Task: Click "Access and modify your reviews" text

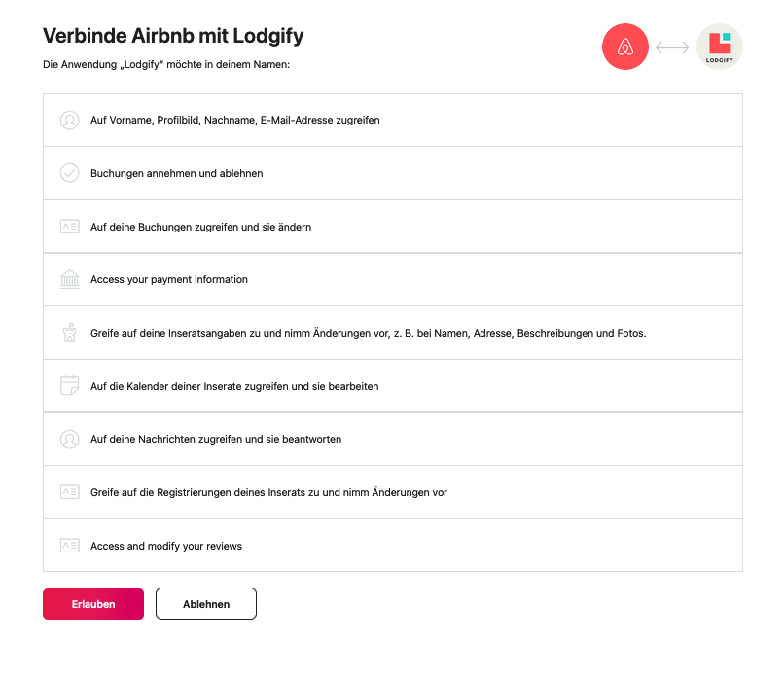Action: 166,546
